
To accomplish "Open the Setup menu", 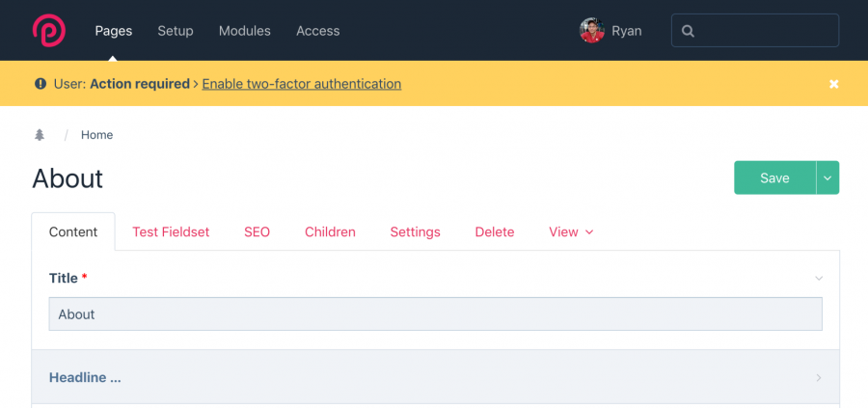I will click(176, 31).
